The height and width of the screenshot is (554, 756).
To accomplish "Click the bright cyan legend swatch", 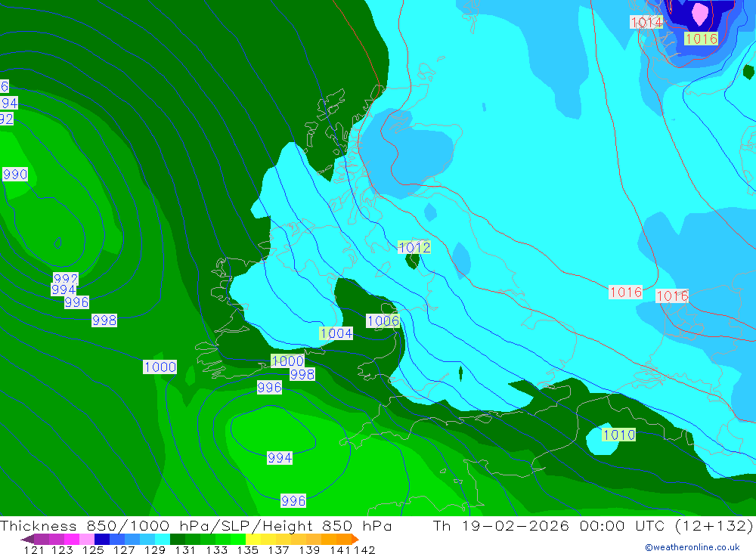I will 163,540.
